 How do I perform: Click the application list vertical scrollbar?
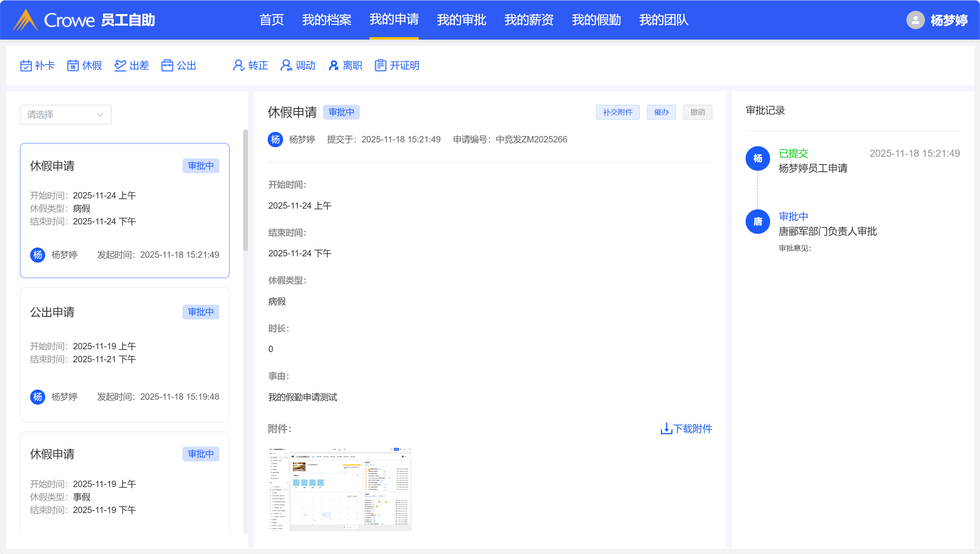(245, 190)
